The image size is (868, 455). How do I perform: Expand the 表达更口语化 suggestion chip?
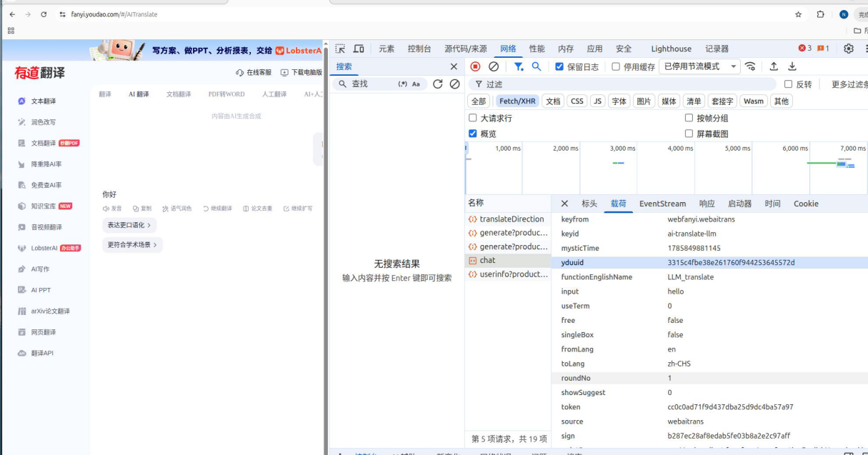[129, 225]
